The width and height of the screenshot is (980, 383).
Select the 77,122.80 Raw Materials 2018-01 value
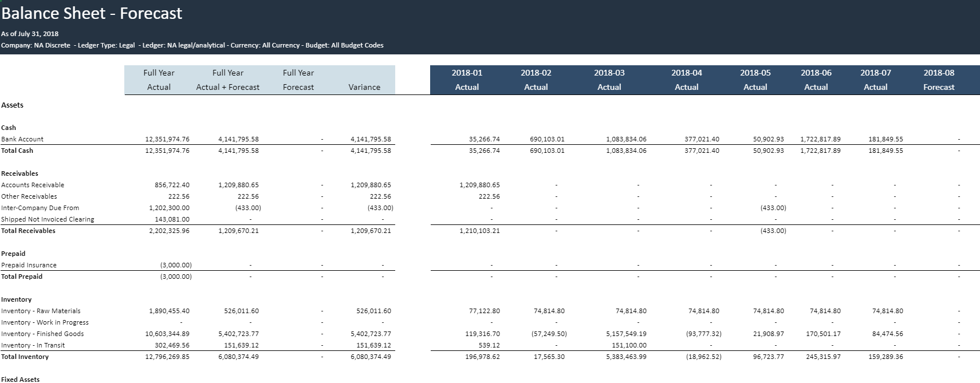pyautogui.click(x=484, y=311)
